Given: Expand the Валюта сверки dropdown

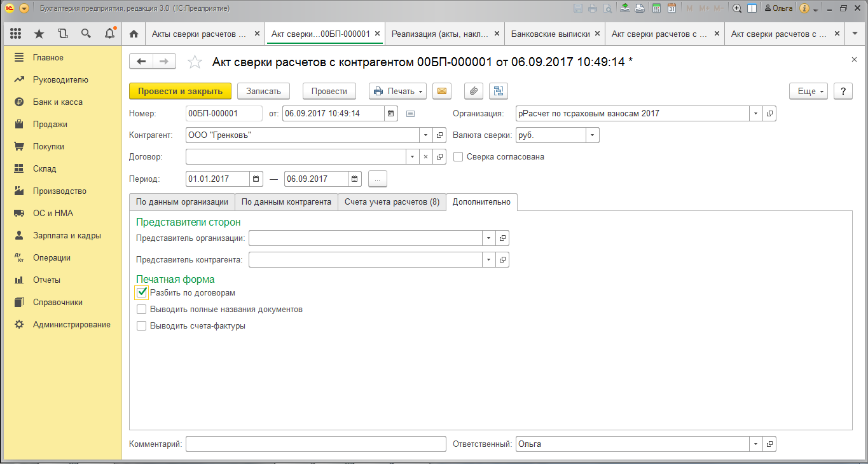Looking at the screenshot, I should 593,135.
